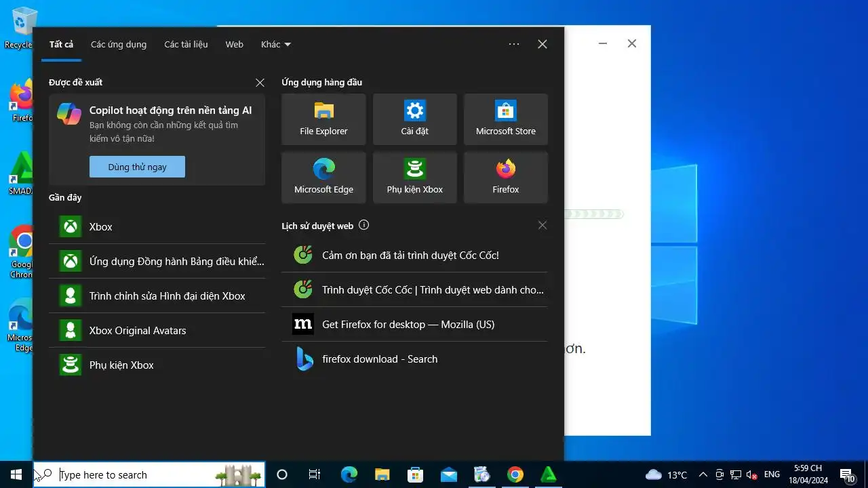Click Dùng thử ngay button
This screenshot has width=868, height=488.
pyautogui.click(x=137, y=167)
